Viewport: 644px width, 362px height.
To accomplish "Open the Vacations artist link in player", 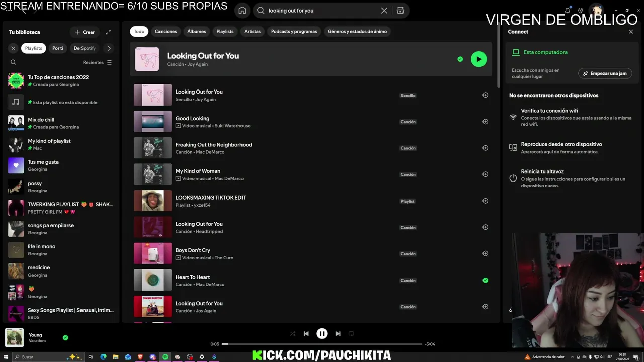I will tap(38, 341).
